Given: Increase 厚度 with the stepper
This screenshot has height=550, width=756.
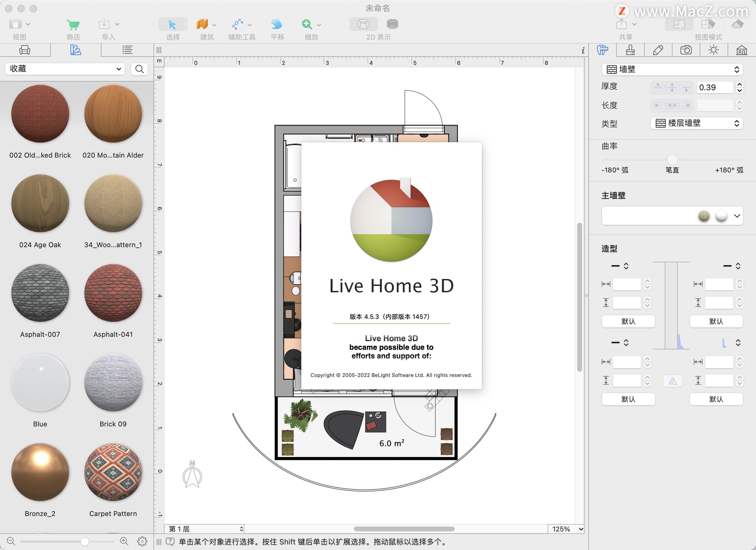Looking at the screenshot, I should click(x=739, y=84).
